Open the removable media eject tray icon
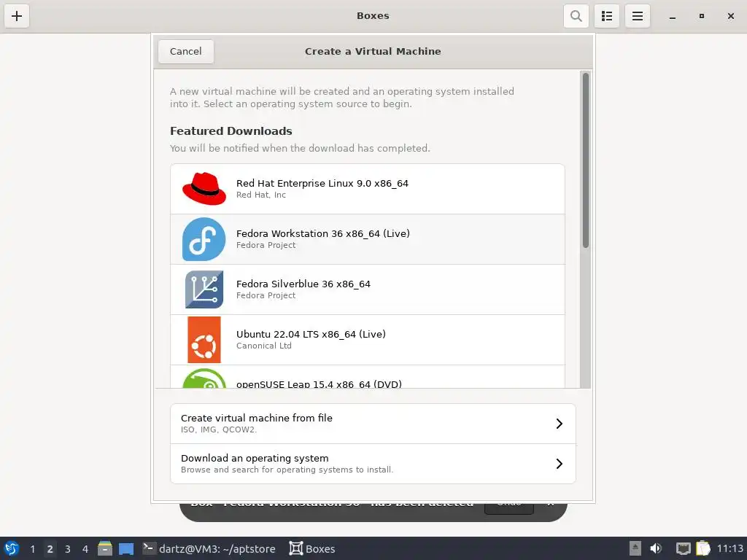Viewport: 747px width, 560px height. tap(635, 548)
